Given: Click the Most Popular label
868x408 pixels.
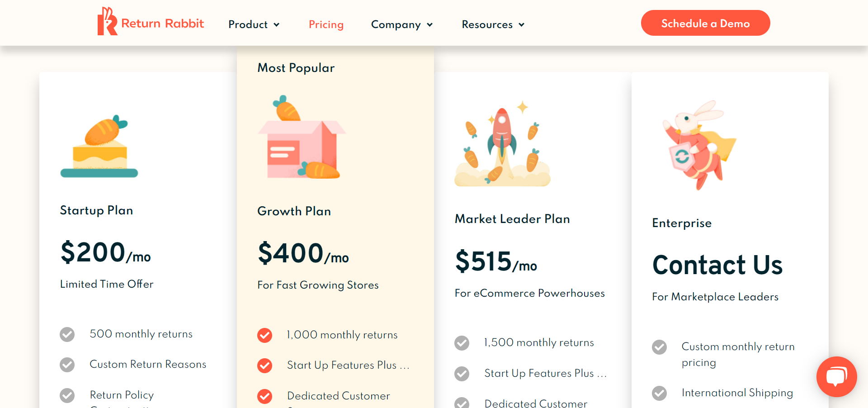Looking at the screenshot, I should coord(296,68).
